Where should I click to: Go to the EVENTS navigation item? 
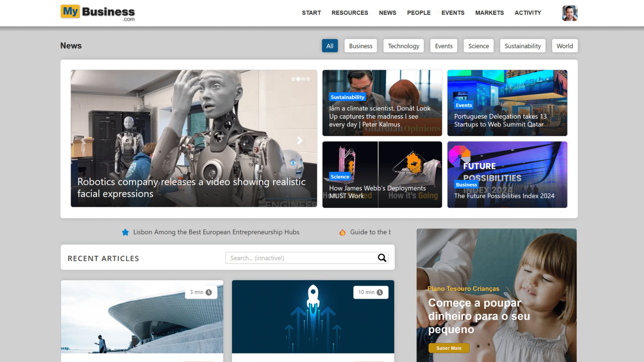[453, 13]
